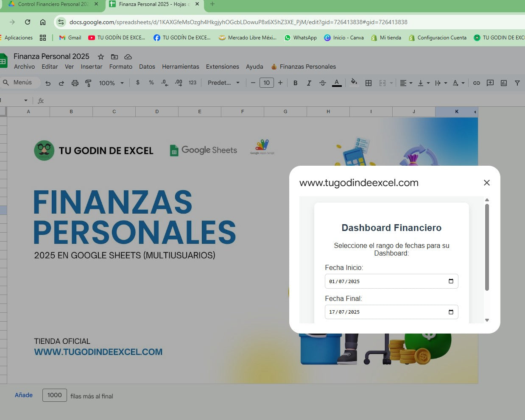Print the spreadsheet using the printer icon
The image size is (525, 420).
click(75, 83)
